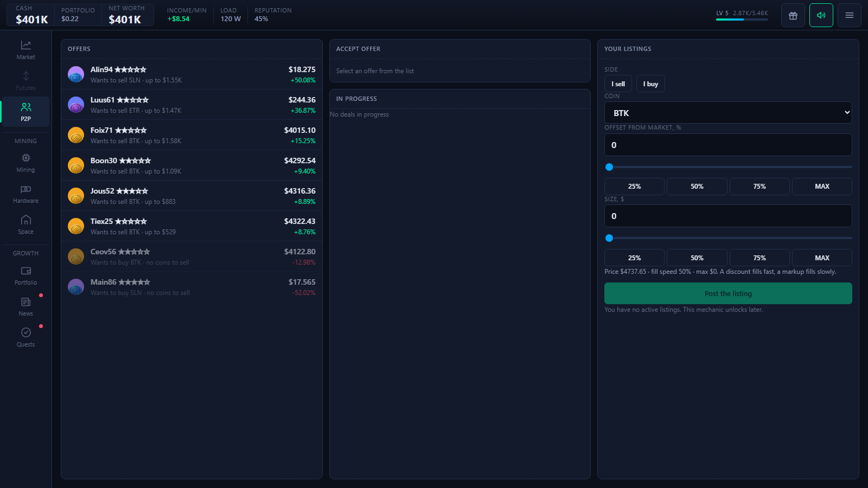Open the hamburger menu

(850, 15)
